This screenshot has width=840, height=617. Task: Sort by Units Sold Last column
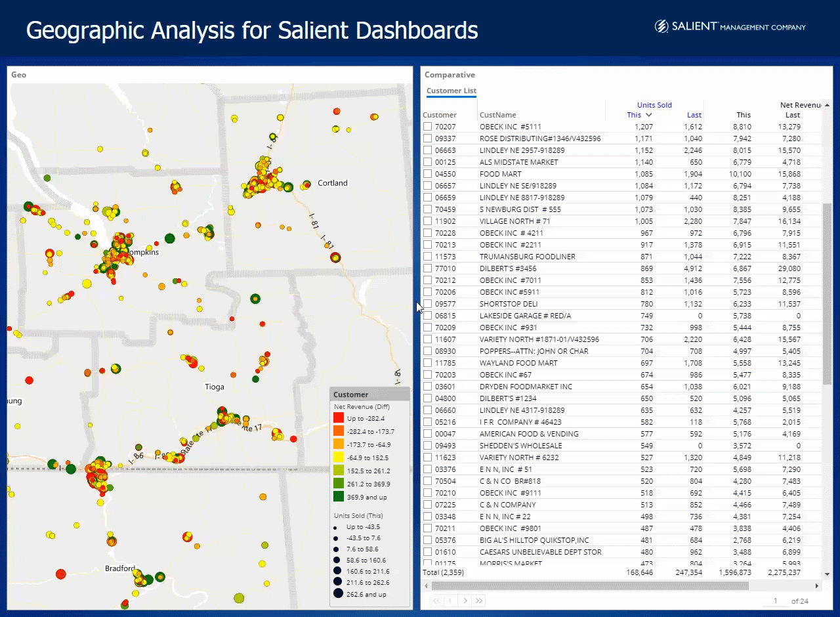tap(694, 115)
